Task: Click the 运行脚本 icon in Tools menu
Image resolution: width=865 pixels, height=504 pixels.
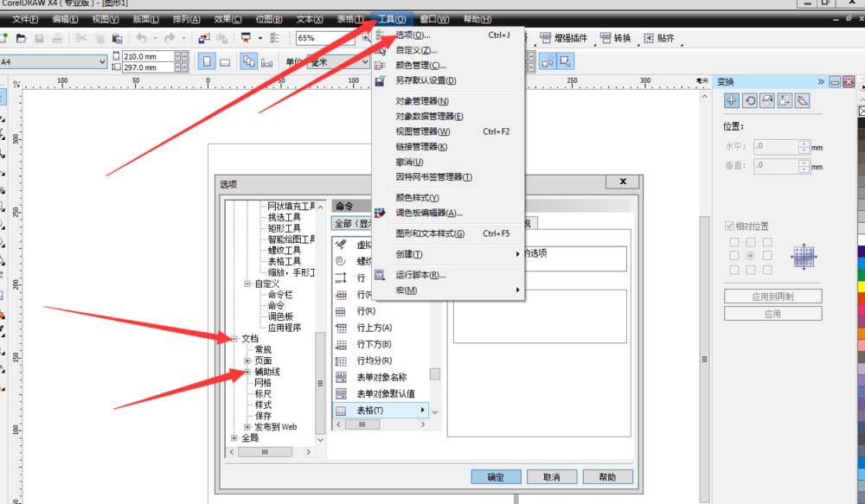Action: tap(380, 275)
